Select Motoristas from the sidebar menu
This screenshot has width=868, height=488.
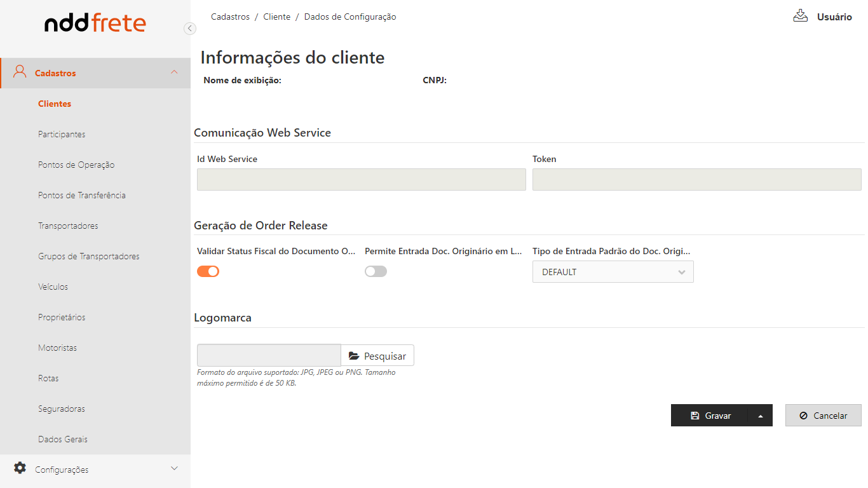click(x=57, y=348)
